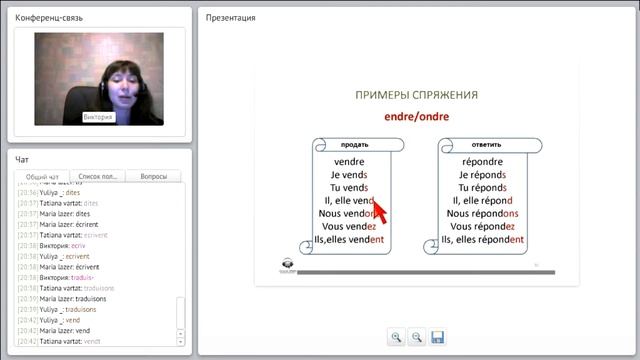Select chat message 'Maria lazer: vend'
The image size is (640, 360).
coord(53,331)
